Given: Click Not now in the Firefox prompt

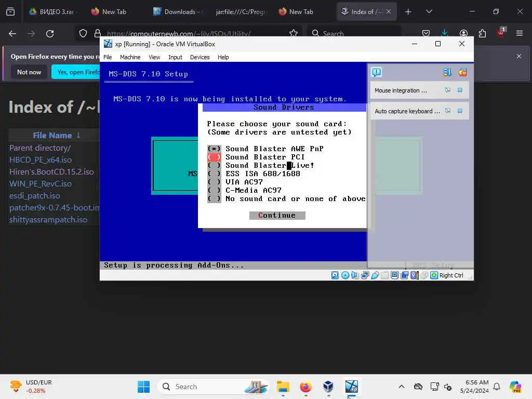Looking at the screenshot, I should (x=29, y=72).
